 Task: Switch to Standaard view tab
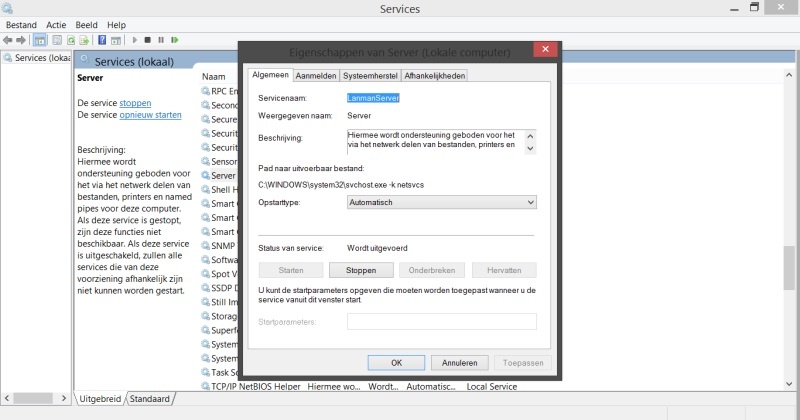[x=149, y=399]
